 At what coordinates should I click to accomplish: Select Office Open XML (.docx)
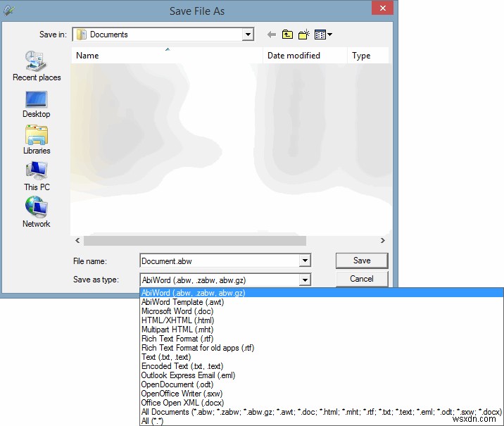tap(322, 403)
